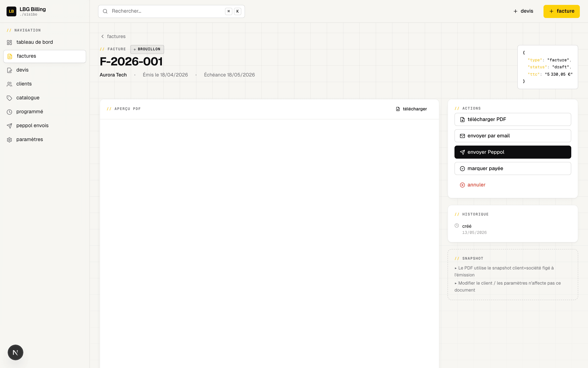Screen dimensions: 588x368
Task: Click envoyer par email button
Action: tap(513, 136)
